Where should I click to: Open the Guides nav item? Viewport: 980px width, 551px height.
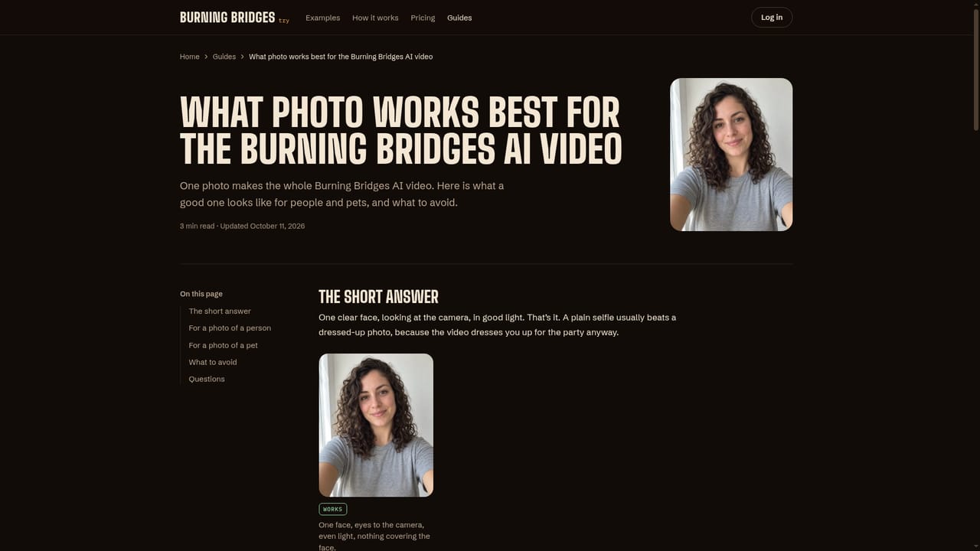[x=459, y=18]
